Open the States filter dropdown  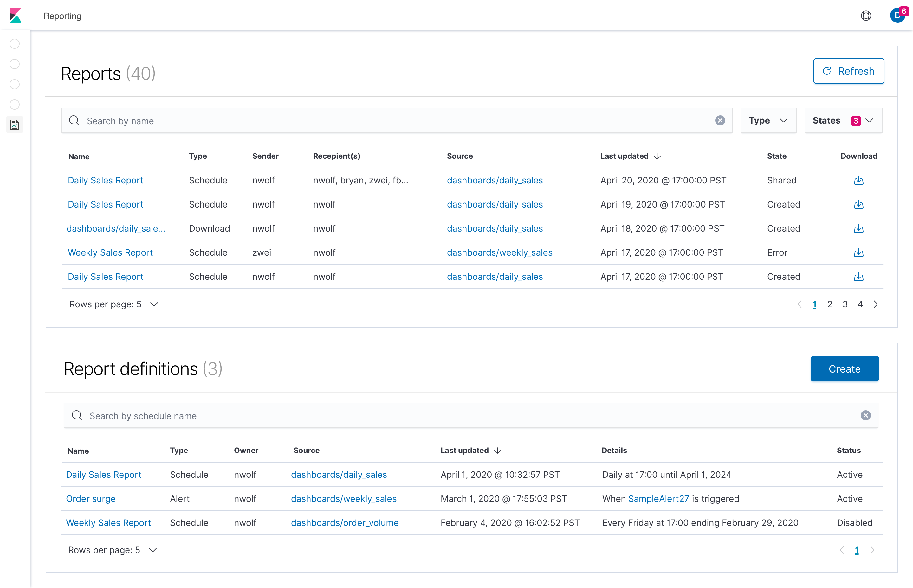(x=843, y=121)
